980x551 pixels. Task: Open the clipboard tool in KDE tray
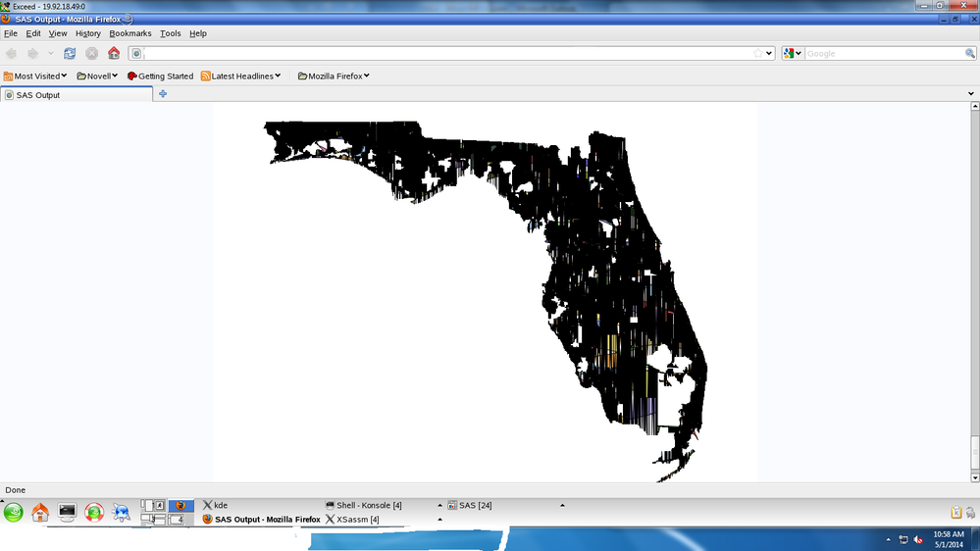coord(956,512)
